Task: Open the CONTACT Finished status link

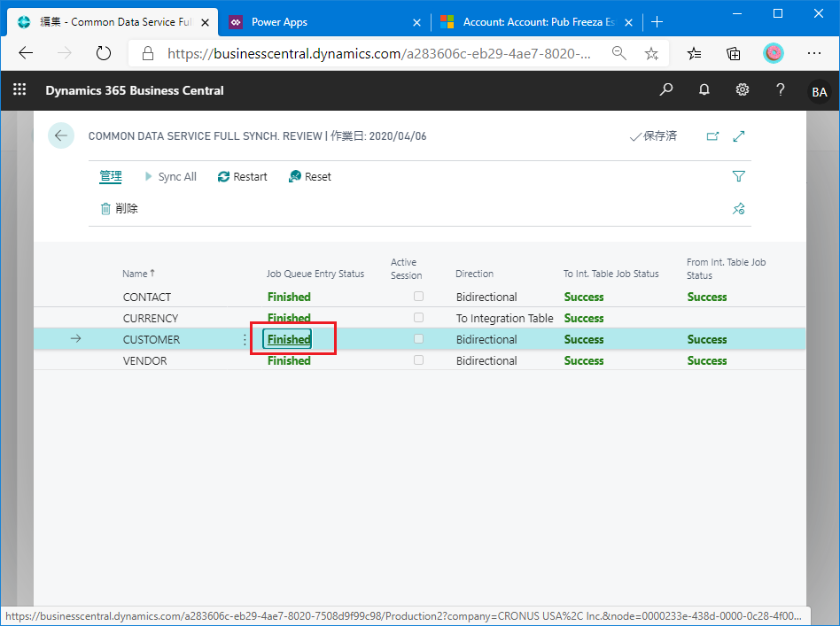Action: tap(289, 297)
